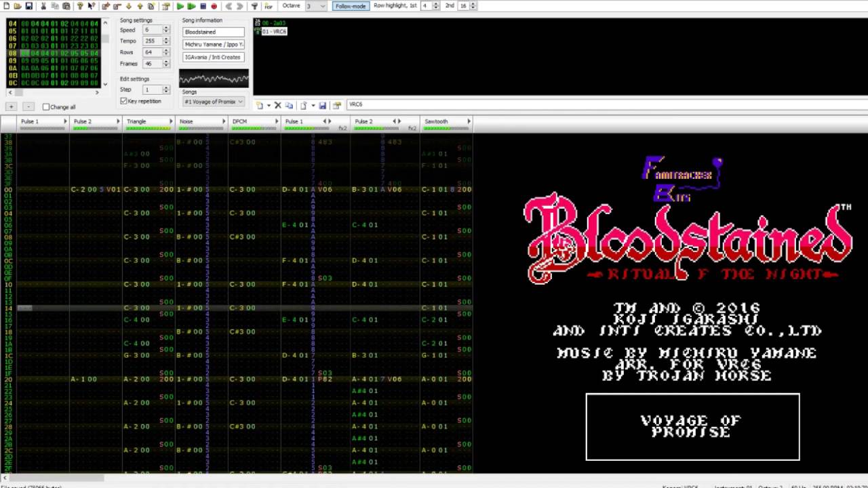This screenshot has width=868, height=488.
Task: Expand effect columns on 2A03 Pulse 2
Action: [119, 121]
